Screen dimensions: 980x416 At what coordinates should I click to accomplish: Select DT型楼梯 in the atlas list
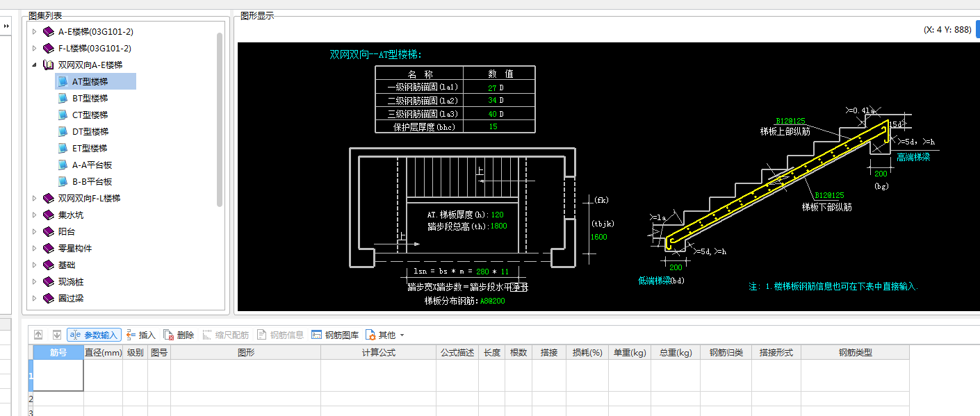tap(90, 132)
